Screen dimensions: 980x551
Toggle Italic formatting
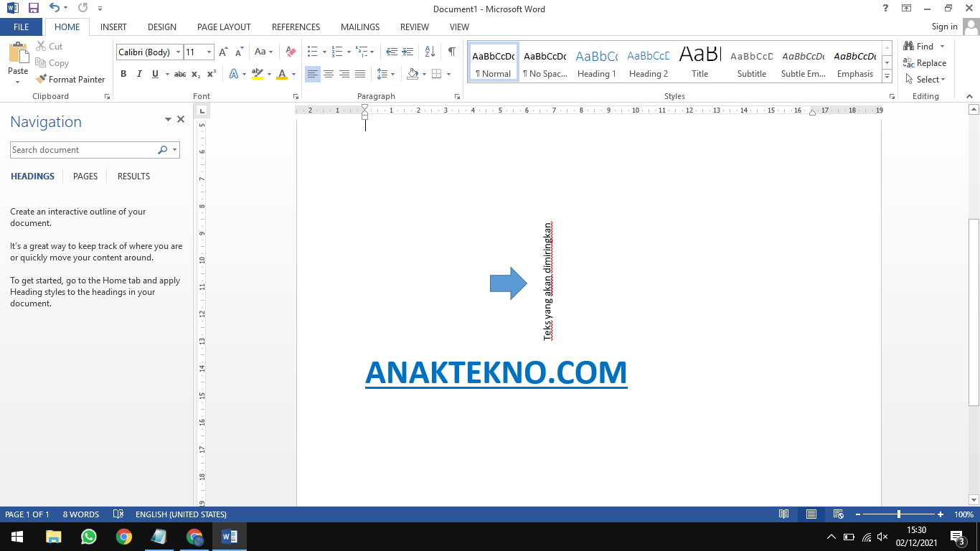click(138, 74)
